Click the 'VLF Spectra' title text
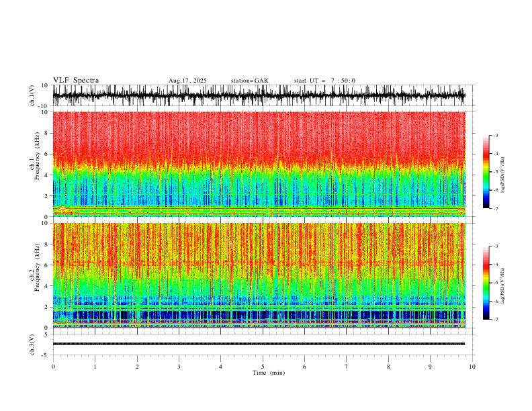Viewport: 532px width, 411px height. click(x=76, y=81)
